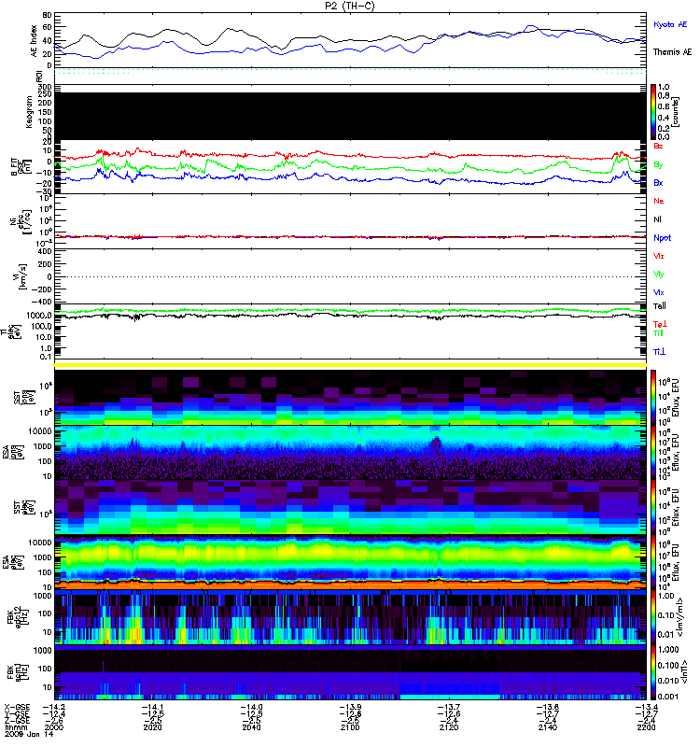Click the 2200 time tick label
This screenshot has height=747, width=700.
coord(646,727)
